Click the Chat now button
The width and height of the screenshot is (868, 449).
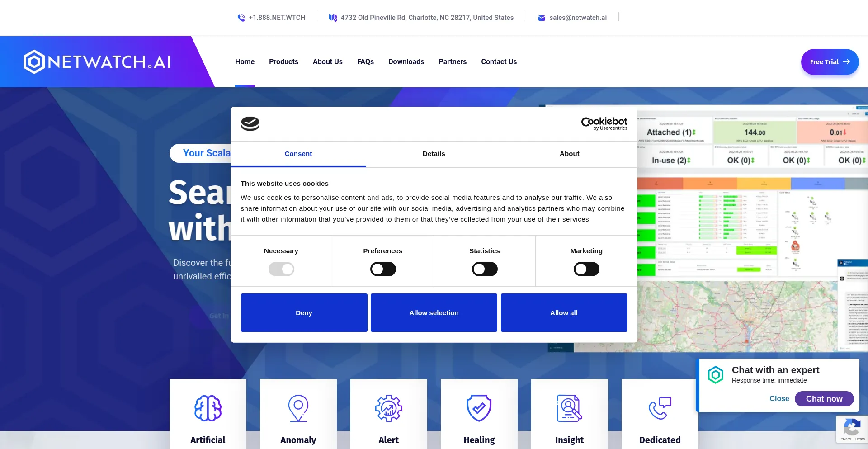[x=824, y=399]
